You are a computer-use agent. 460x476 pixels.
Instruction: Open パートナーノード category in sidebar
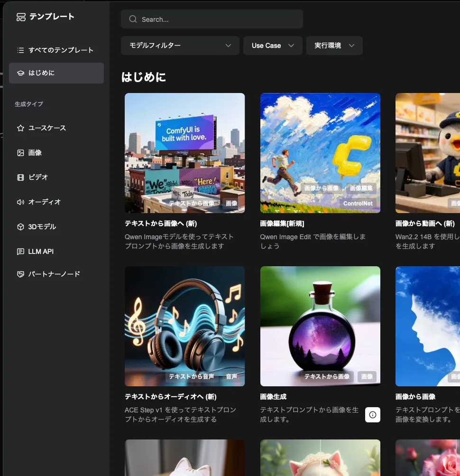click(56, 274)
